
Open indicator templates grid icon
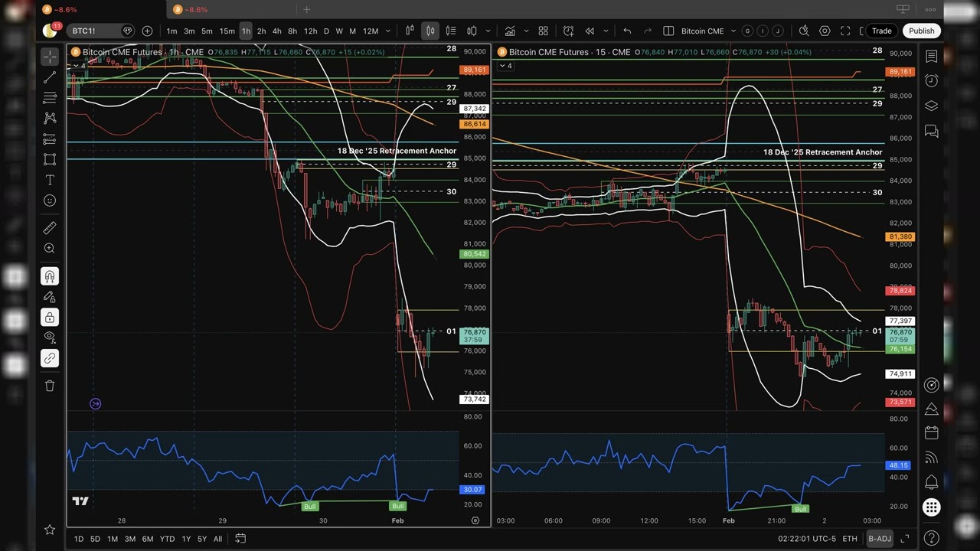(543, 31)
